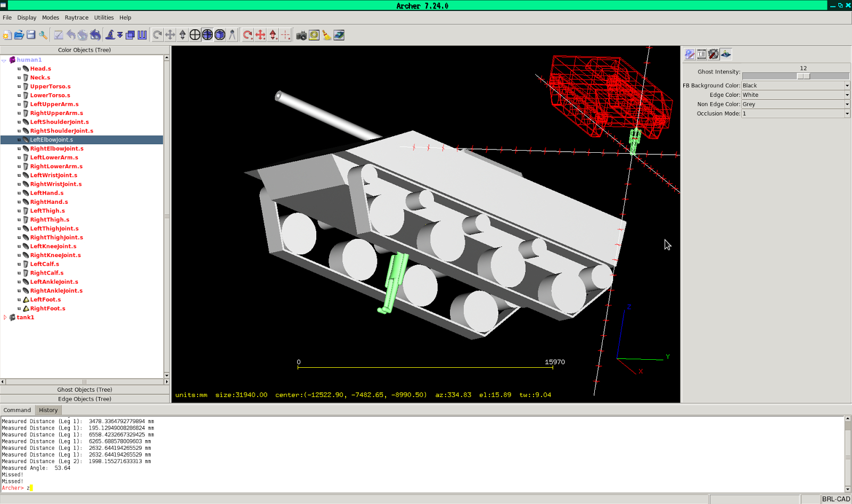Select the blue cube view tool
The width and height of the screenshot is (852, 504).
pyautogui.click(x=220, y=35)
